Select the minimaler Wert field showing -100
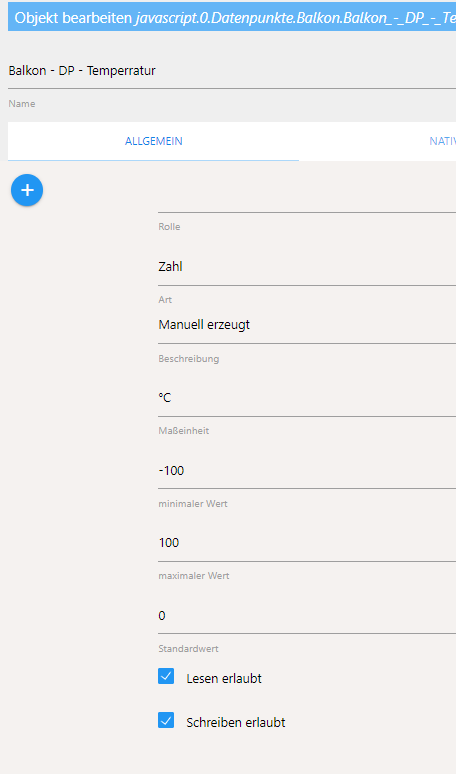This screenshot has height=774, width=456. click(x=307, y=470)
